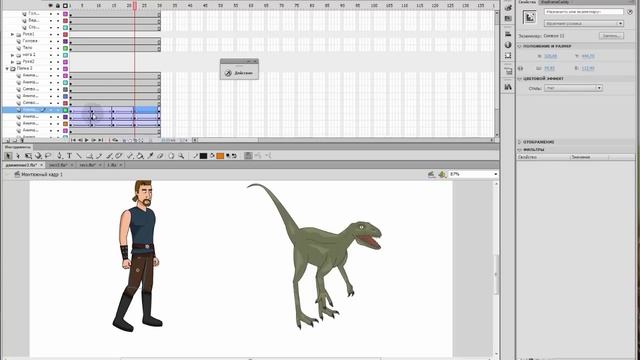Select the Pen tool
Image resolution: width=640 pixels, height=360 pixels.
pyautogui.click(x=60, y=156)
